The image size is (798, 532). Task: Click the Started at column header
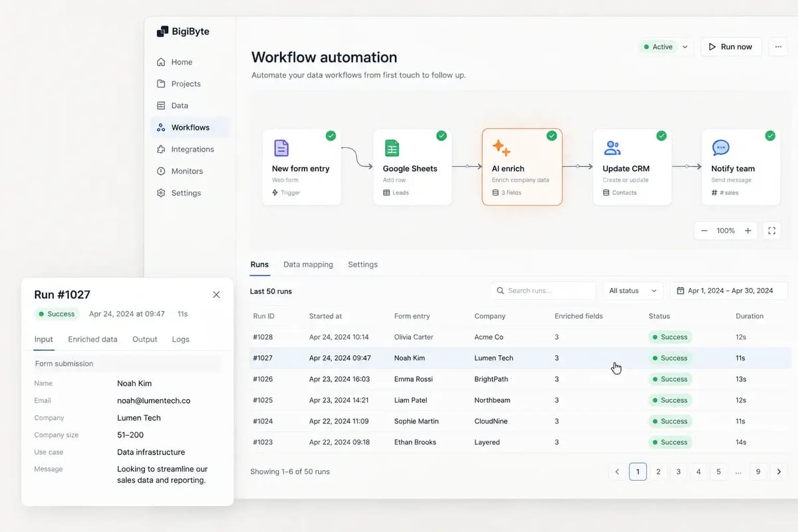pyautogui.click(x=326, y=317)
